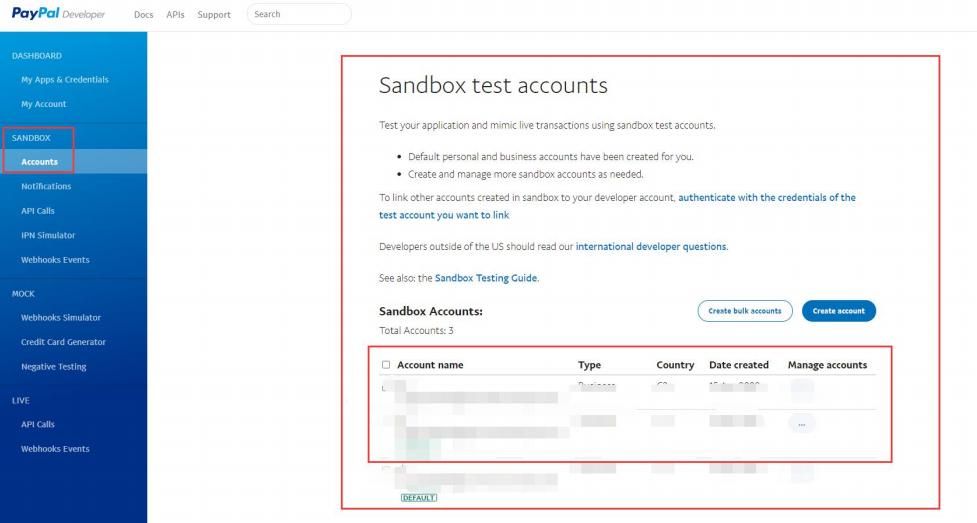Click the Type column header
The image size is (977, 523).
tap(589, 365)
